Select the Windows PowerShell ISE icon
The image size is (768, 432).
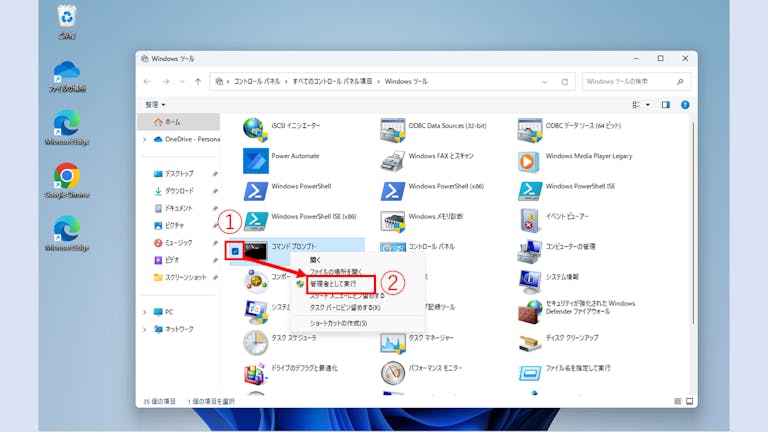(529, 191)
